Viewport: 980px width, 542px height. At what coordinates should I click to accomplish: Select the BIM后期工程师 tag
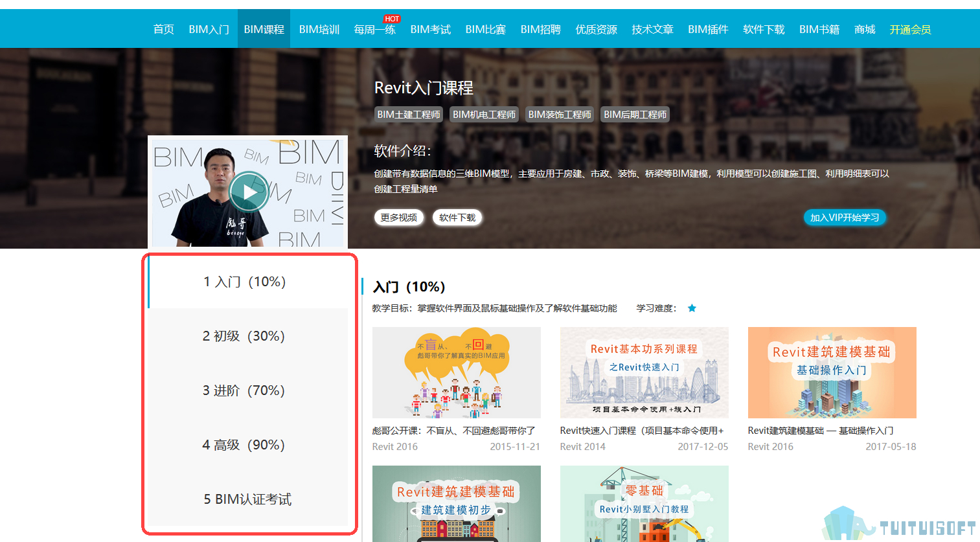pos(635,115)
